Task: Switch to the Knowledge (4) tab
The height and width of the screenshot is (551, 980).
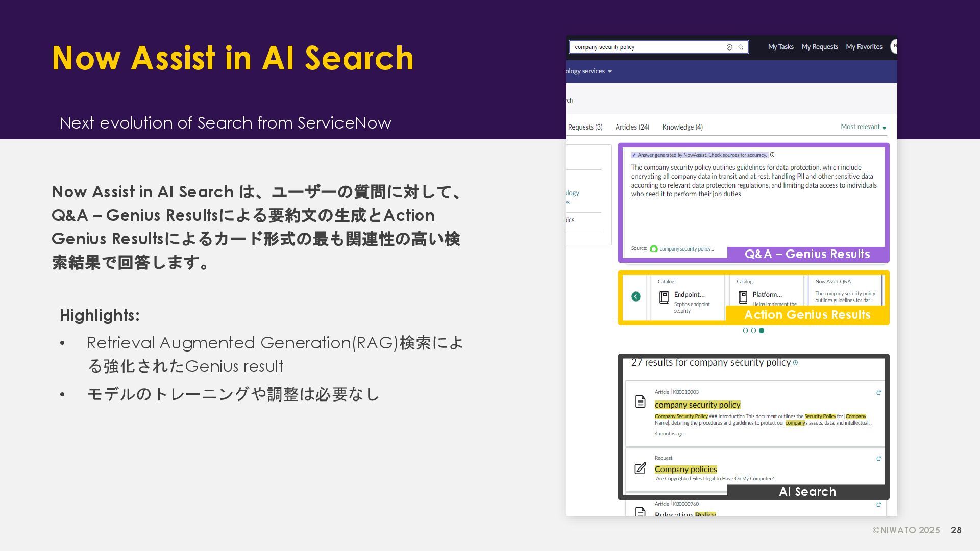Action: click(x=682, y=127)
